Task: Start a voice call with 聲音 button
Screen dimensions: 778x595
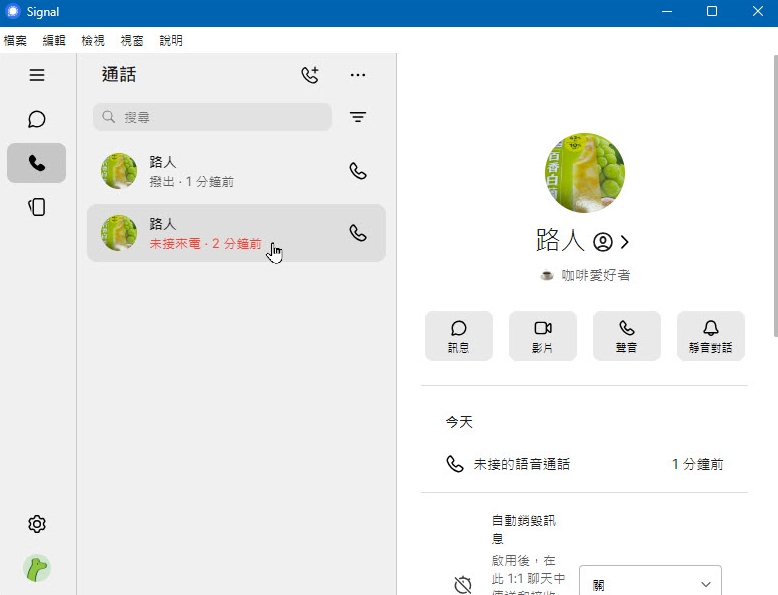Action: point(627,336)
